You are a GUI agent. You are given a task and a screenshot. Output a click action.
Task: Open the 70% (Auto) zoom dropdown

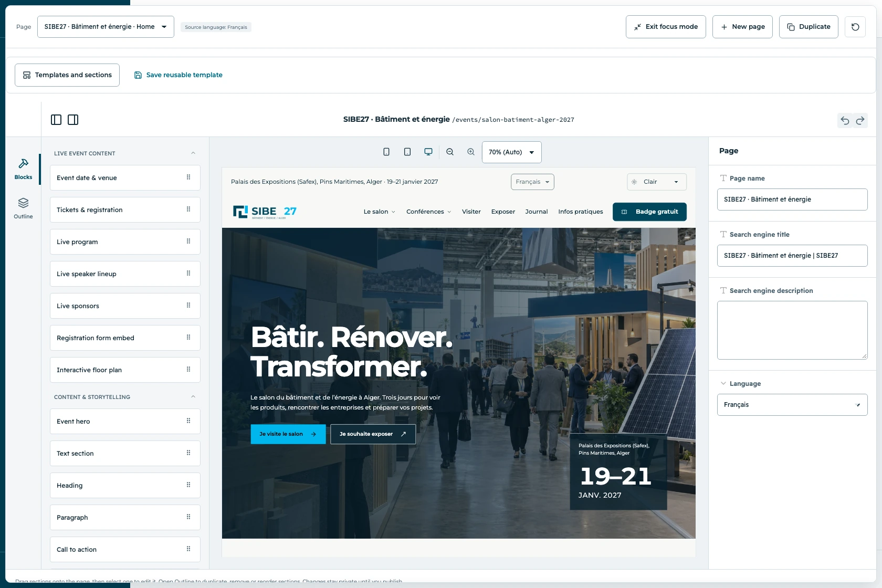(x=511, y=152)
